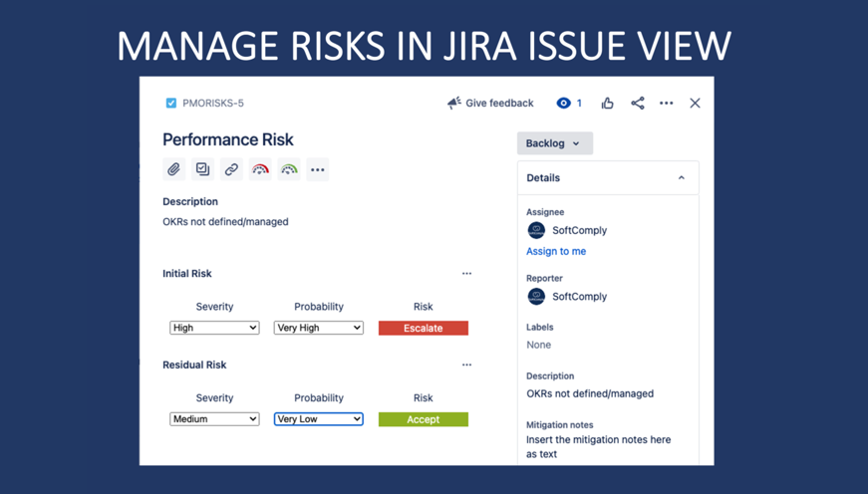Click the Details panel description value
Viewport: 868px width, 494px height.
590,393
